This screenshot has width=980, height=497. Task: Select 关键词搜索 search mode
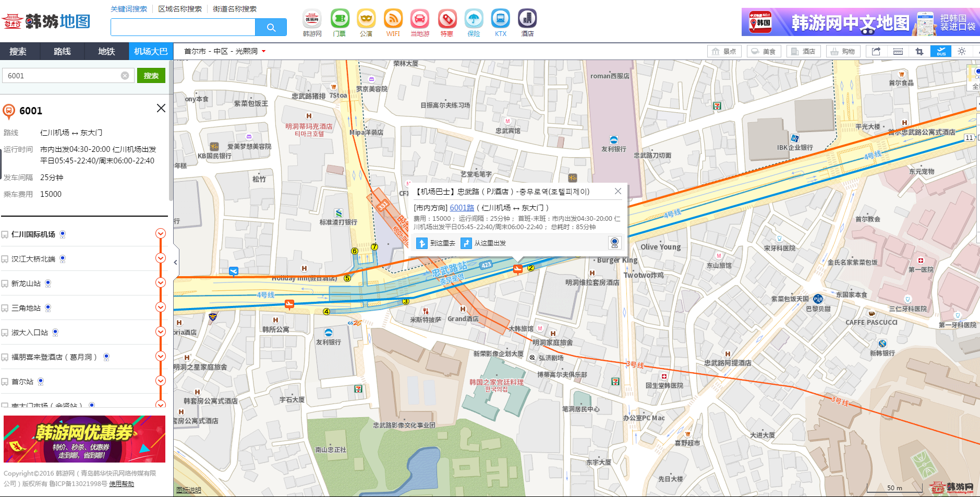[x=129, y=9]
